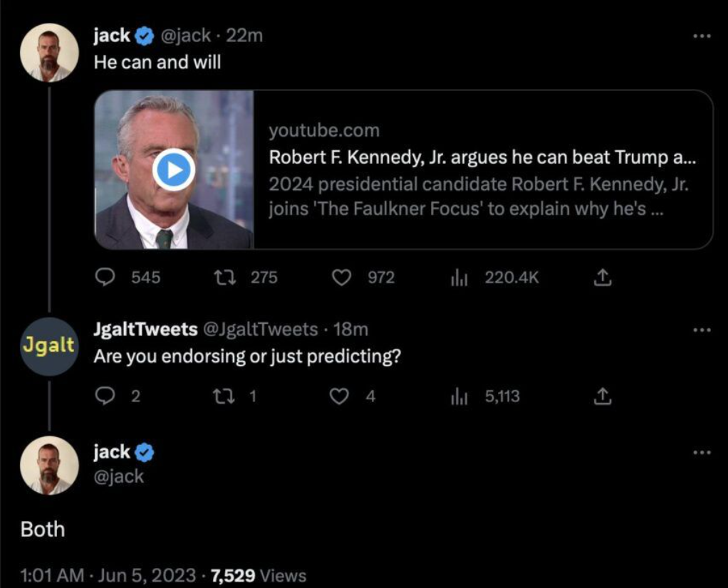728x588 pixels.
Task: Play the embedded YouTube video
Action: coord(173,169)
